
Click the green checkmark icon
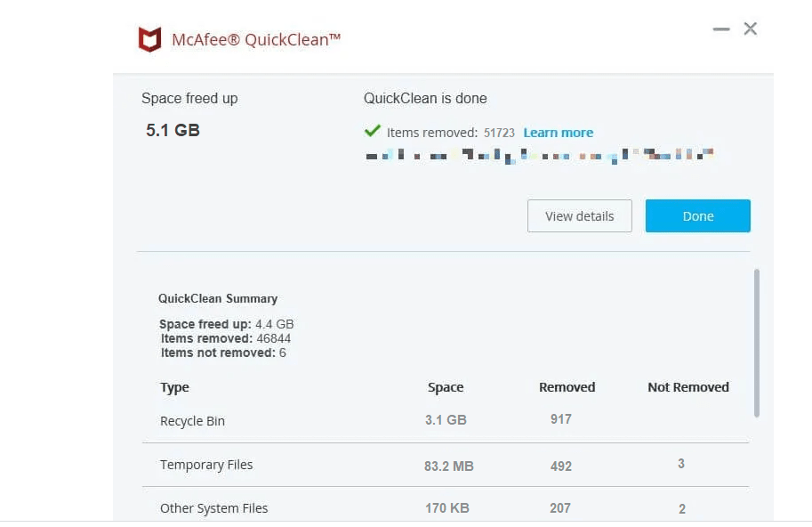(373, 131)
